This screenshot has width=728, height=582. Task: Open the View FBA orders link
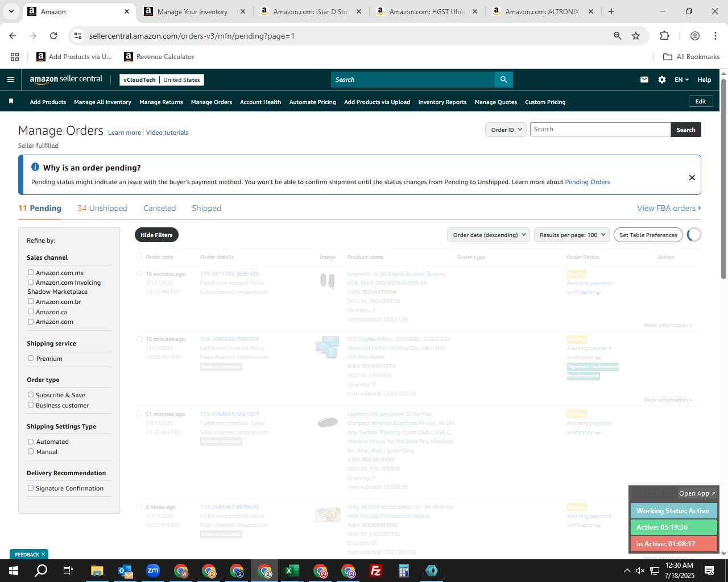point(669,208)
